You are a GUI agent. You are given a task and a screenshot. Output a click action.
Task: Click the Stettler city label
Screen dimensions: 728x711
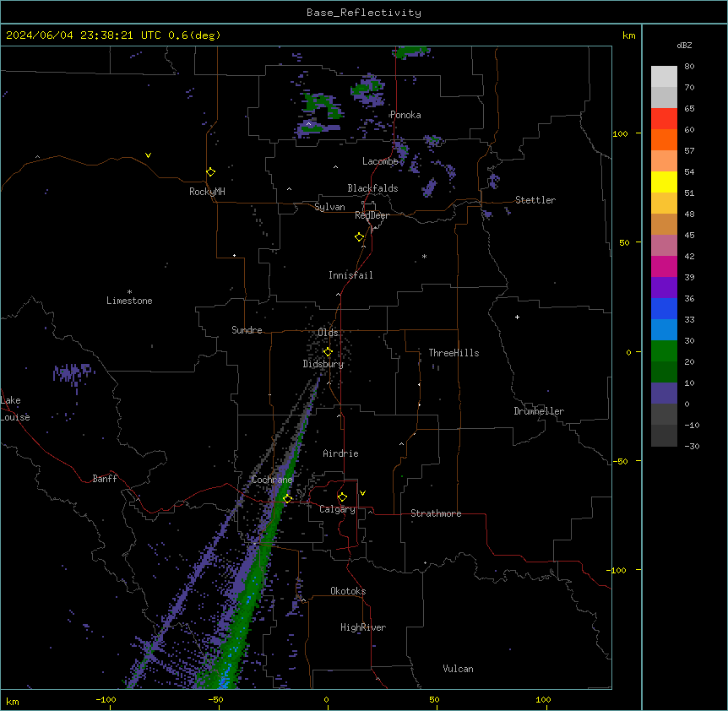click(535, 200)
